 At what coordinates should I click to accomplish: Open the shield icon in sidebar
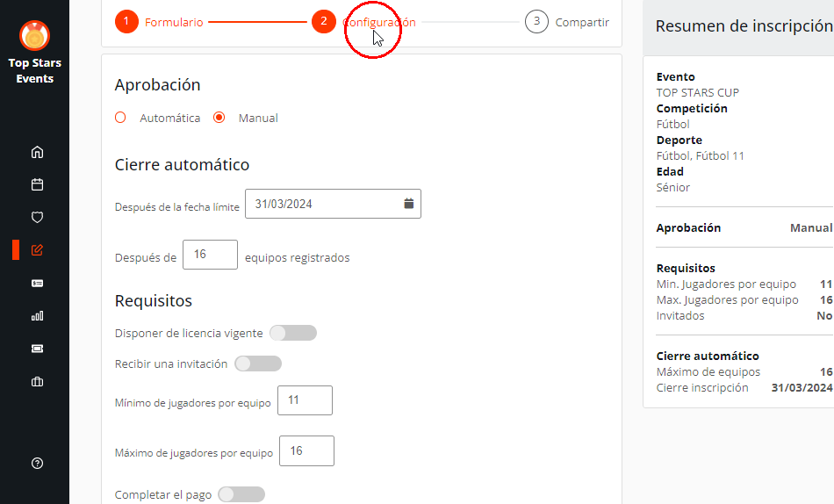(x=37, y=217)
